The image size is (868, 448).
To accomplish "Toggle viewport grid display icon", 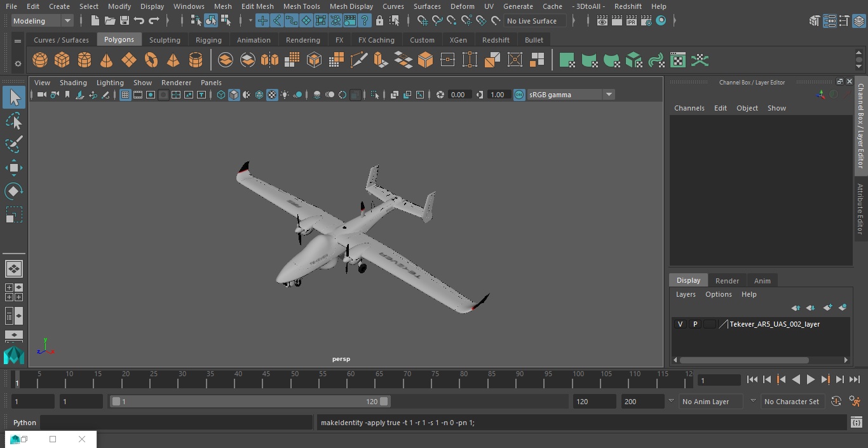I will coord(125,95).
